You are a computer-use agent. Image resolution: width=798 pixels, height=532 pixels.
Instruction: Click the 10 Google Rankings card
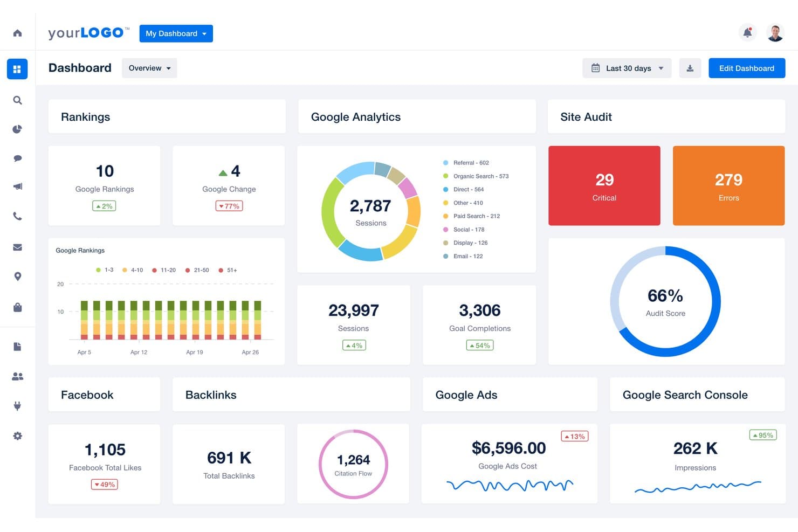coord(104,185)
